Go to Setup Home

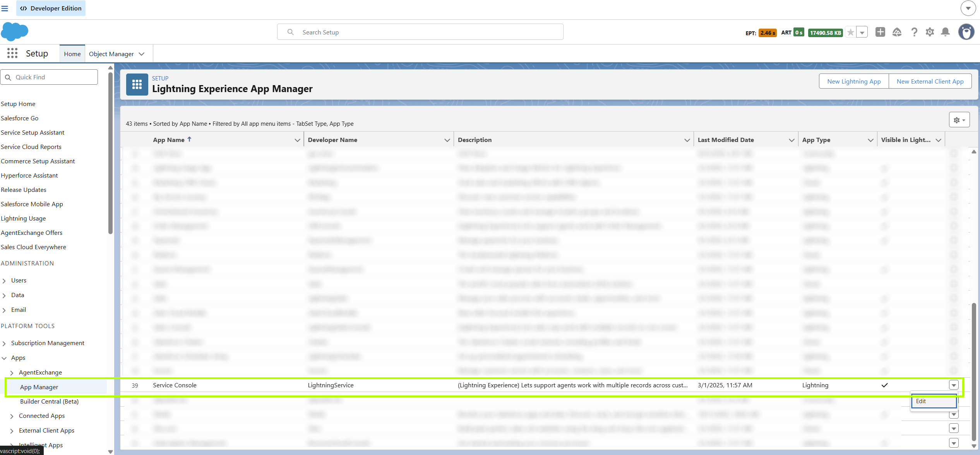point(18,104)
